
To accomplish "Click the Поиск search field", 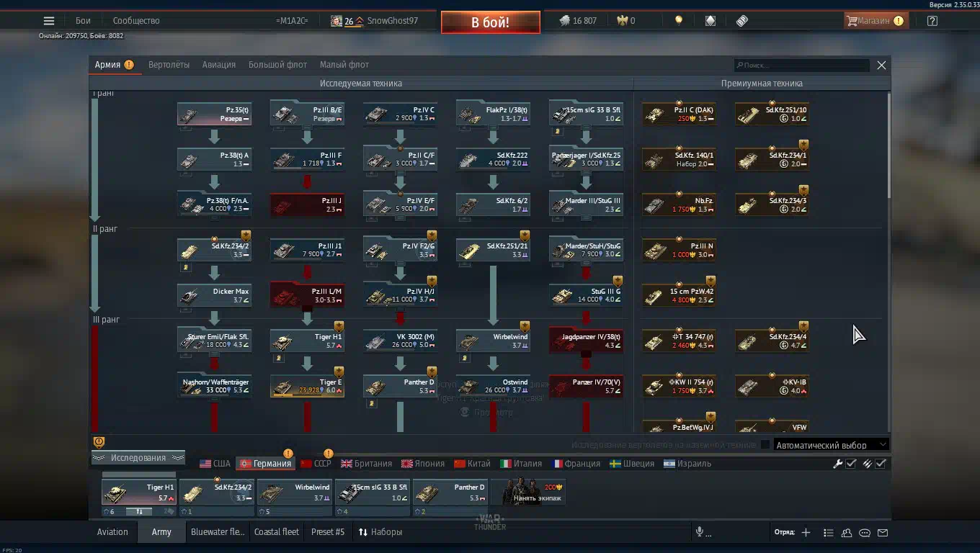I will coord(802,65).
